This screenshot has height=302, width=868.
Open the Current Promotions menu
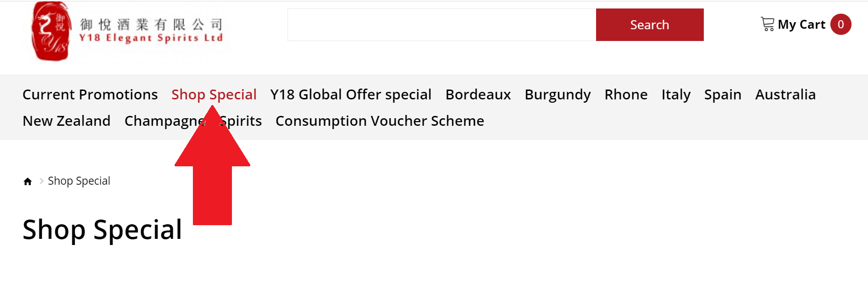90,95
